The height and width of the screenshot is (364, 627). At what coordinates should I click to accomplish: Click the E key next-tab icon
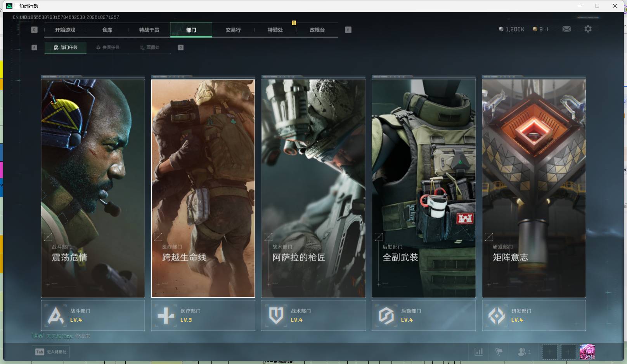[x=348, y=30]
